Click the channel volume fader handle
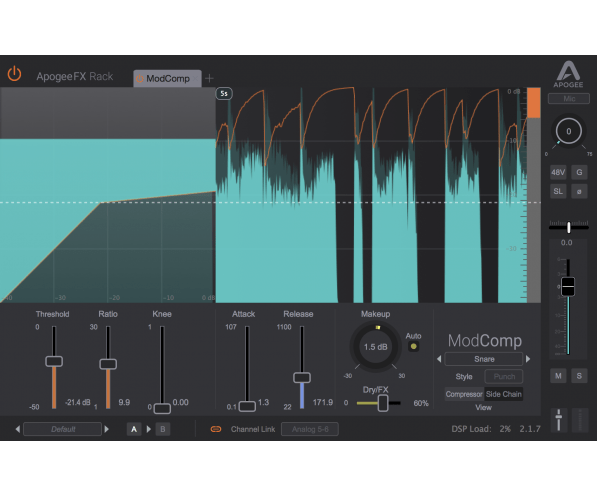This screenshot has height=497, width=597. point(568,286)
